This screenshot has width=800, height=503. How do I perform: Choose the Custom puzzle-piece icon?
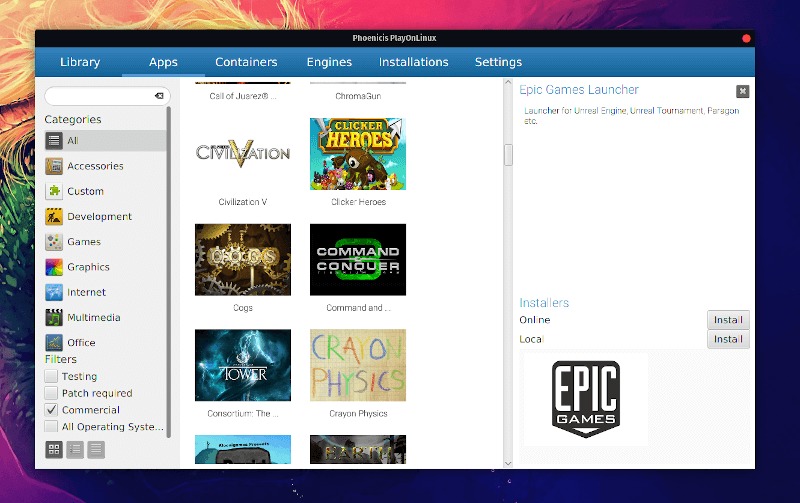coord(54,191)
